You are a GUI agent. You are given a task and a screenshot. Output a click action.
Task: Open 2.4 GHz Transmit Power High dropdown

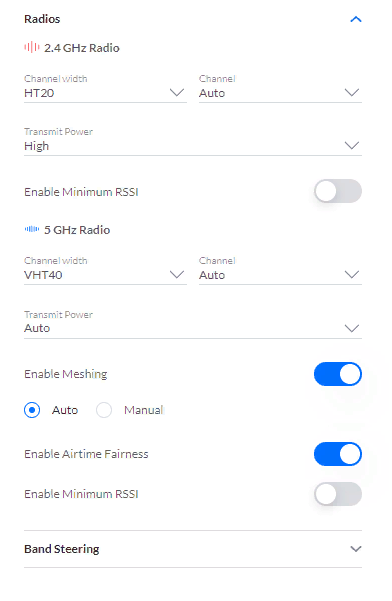click(193, 141)
